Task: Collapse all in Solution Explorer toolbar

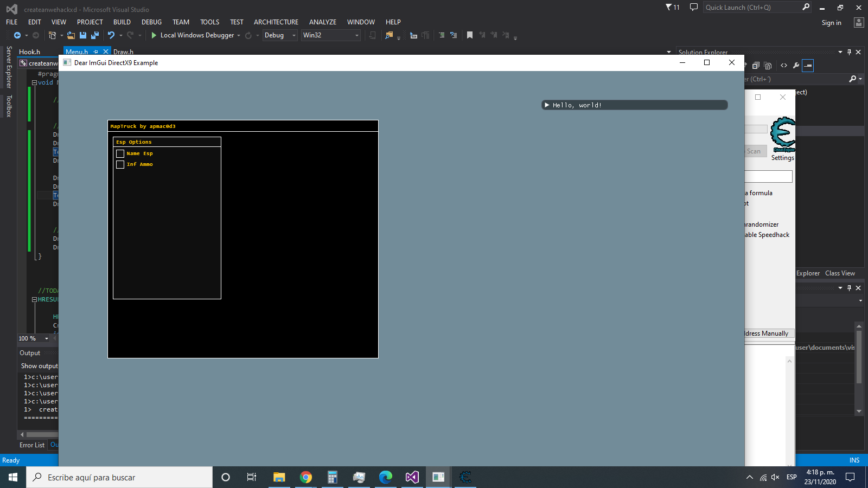Action: (x=756, y=66)
